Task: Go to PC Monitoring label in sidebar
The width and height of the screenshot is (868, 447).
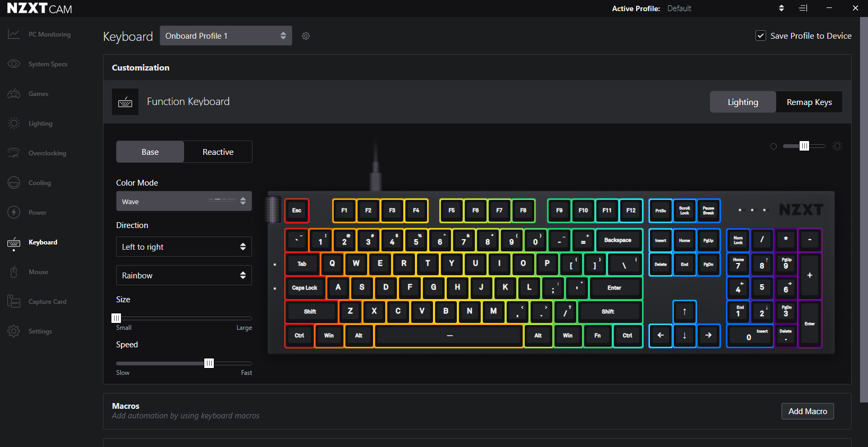Action: pos(49,34)
